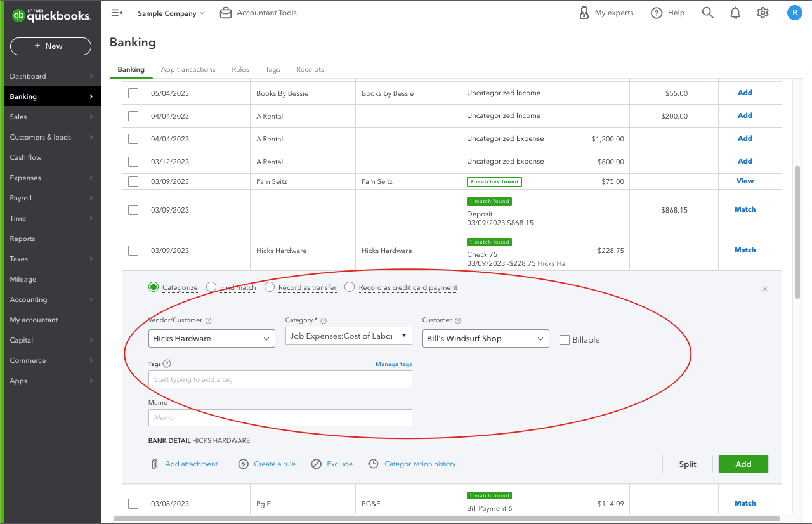Open the search magnifier icon
The height and width of the screenshot is (524, 812).
click(708, 13)
